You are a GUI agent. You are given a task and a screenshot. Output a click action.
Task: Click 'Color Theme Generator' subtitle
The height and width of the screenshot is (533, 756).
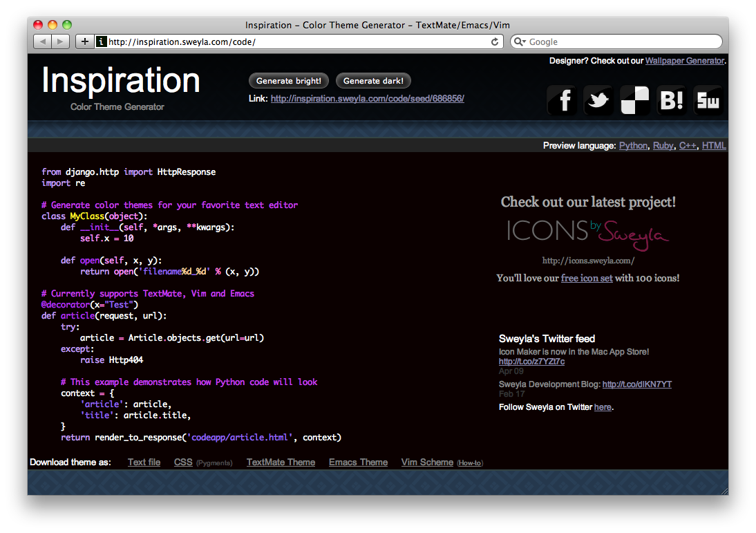tap(117, 107)
